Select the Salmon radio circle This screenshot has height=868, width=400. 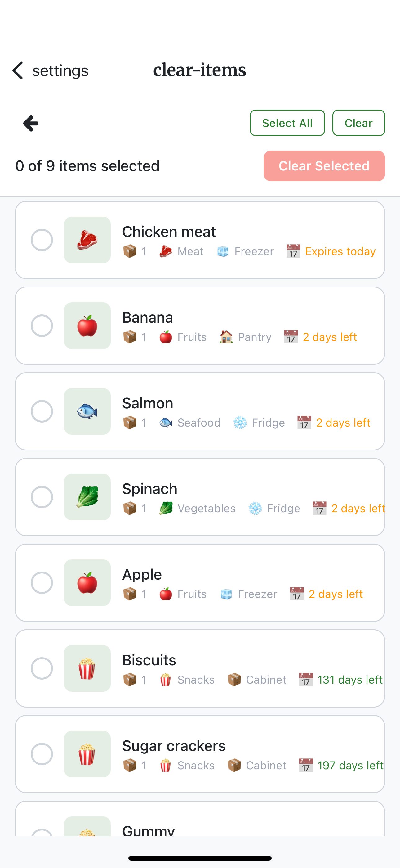42,411
